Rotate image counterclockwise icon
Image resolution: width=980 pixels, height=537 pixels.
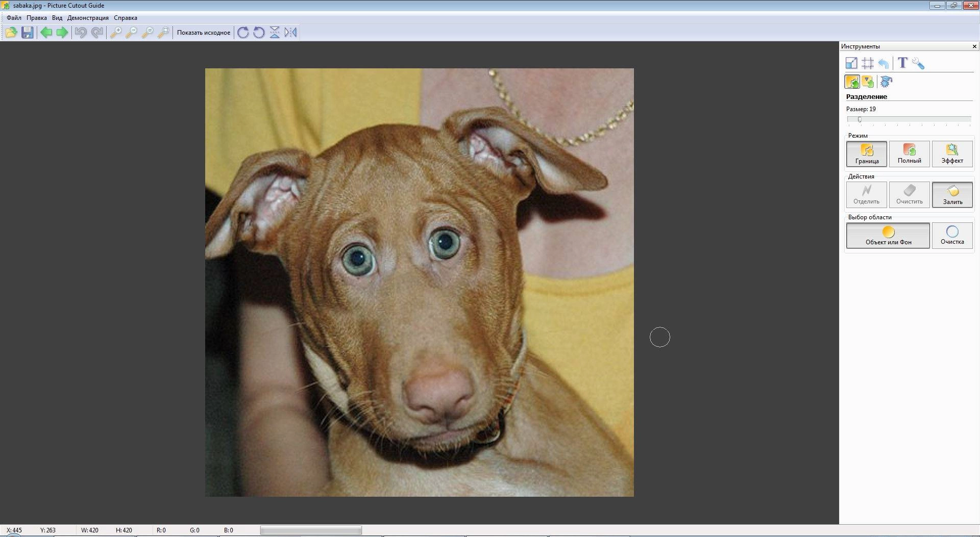[x=259, y=33]
